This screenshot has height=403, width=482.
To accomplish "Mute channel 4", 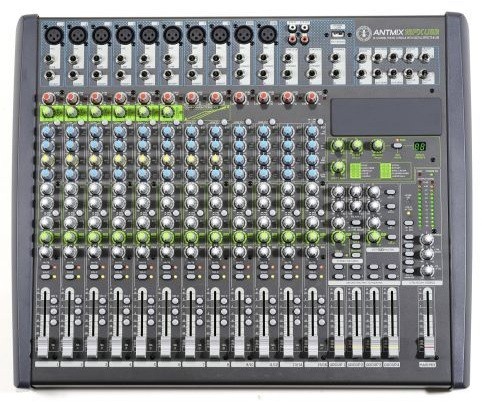I will pyautogui.click(x=118, y=267).
